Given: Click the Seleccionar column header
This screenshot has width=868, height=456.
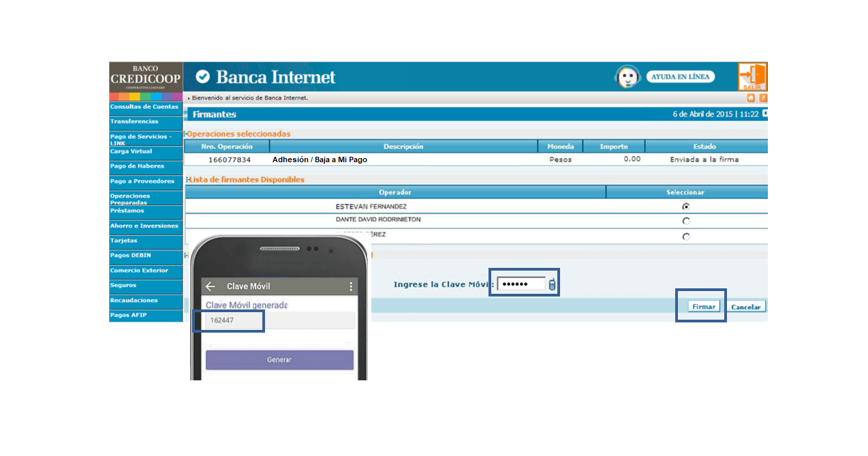Looking at the screenshot, I should click(x=685, y=193).
